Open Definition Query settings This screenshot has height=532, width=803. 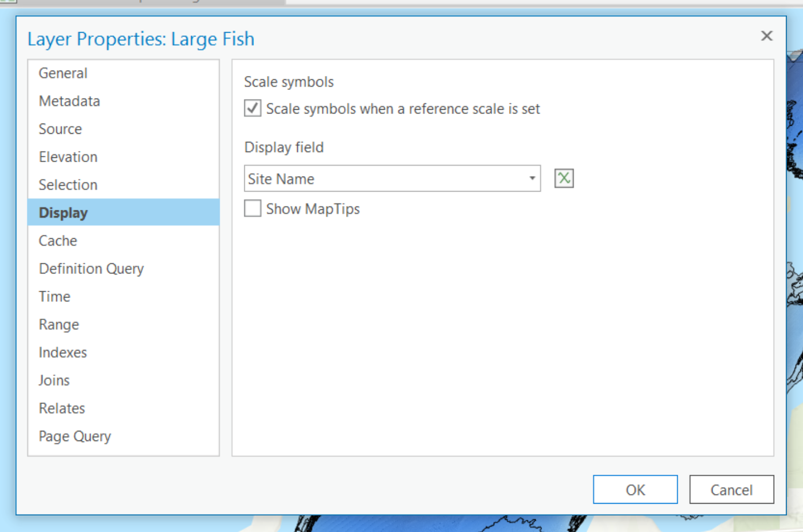coord(91,268)
